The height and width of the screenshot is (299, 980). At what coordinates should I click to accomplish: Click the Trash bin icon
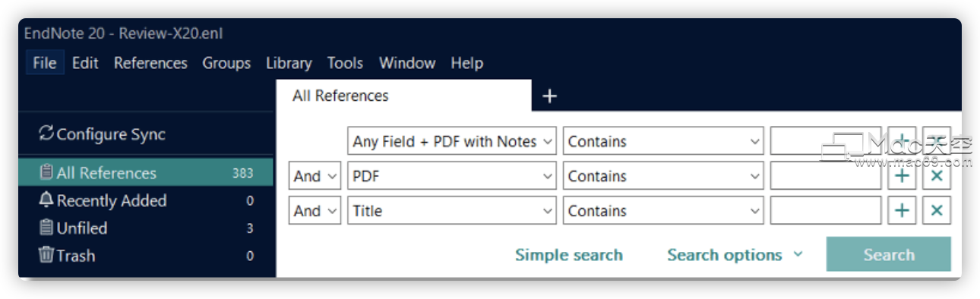click(x=46, y=255)
